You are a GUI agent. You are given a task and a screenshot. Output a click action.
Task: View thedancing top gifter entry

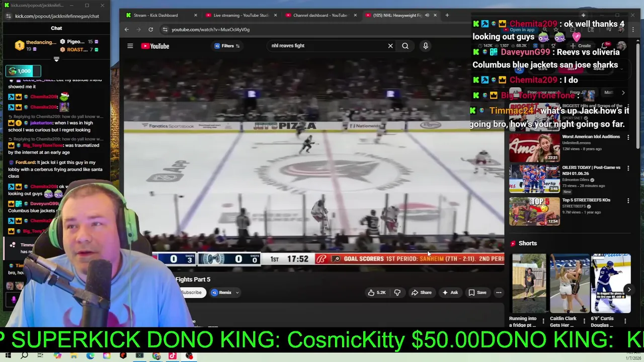click(35, 45)
